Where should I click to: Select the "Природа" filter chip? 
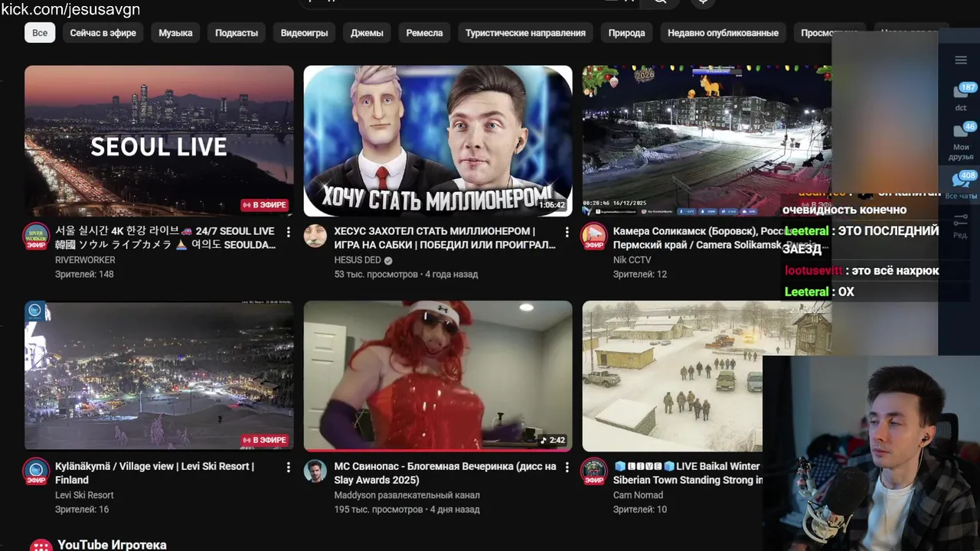pyautogui.click(x=627, y=33)
